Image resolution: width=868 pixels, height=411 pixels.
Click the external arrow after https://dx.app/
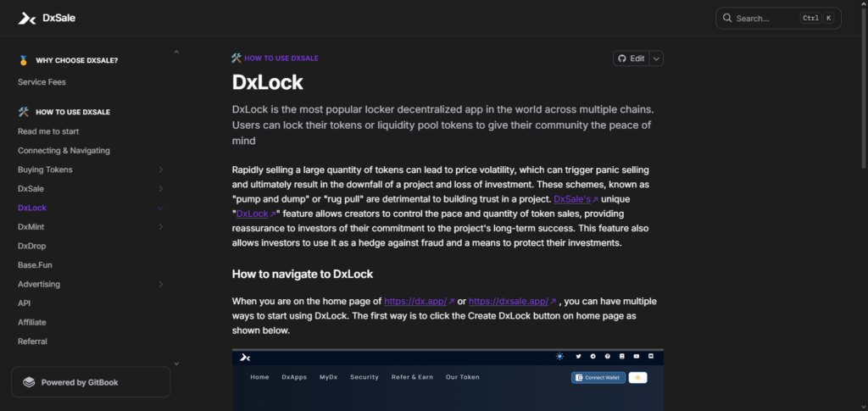pyautogui.click(x=451, y=302)
